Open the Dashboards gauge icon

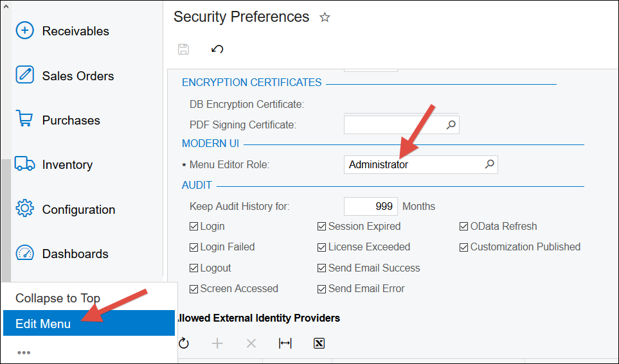coord(25,253)
